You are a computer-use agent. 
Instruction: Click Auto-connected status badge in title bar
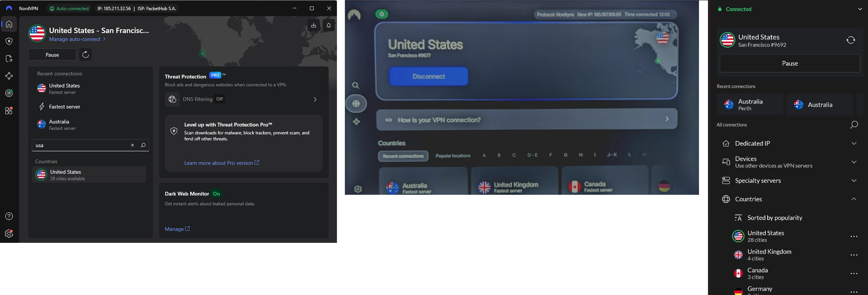pos(69,8)
